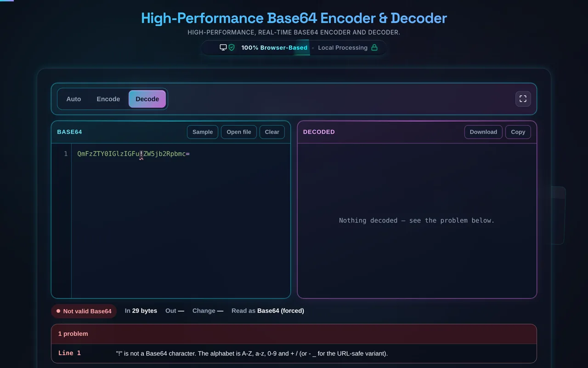Screen dimensions: 588x368
Task: Load a Sample into the Base64 pane
Action: coord(203,132)
